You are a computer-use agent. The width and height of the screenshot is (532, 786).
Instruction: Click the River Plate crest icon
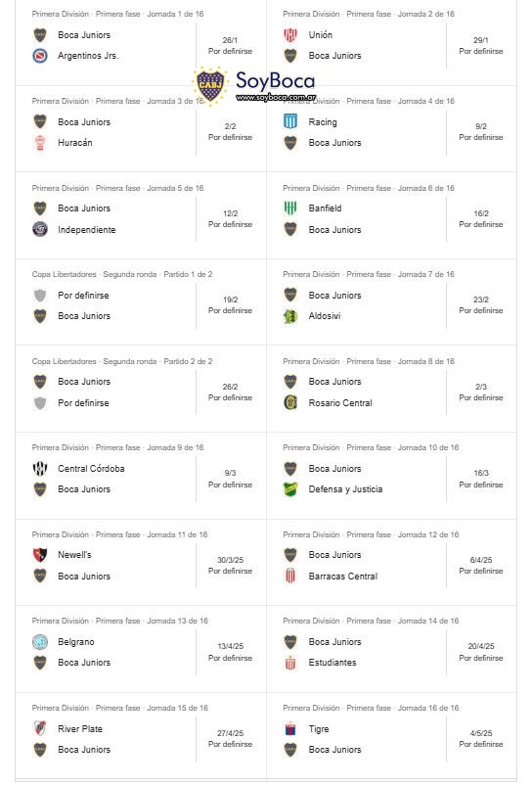(40, 728)
